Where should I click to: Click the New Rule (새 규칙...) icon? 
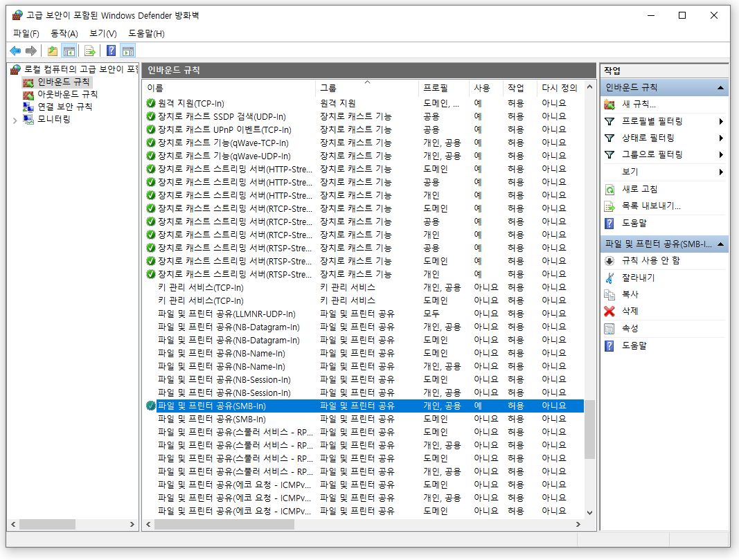tap(609, 105)
